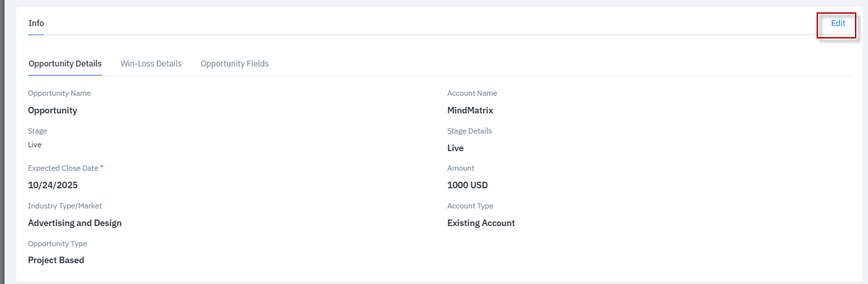Switch to the Opportunity Fields tab
This screenshot has width=868, height=284.
(234, 64)
